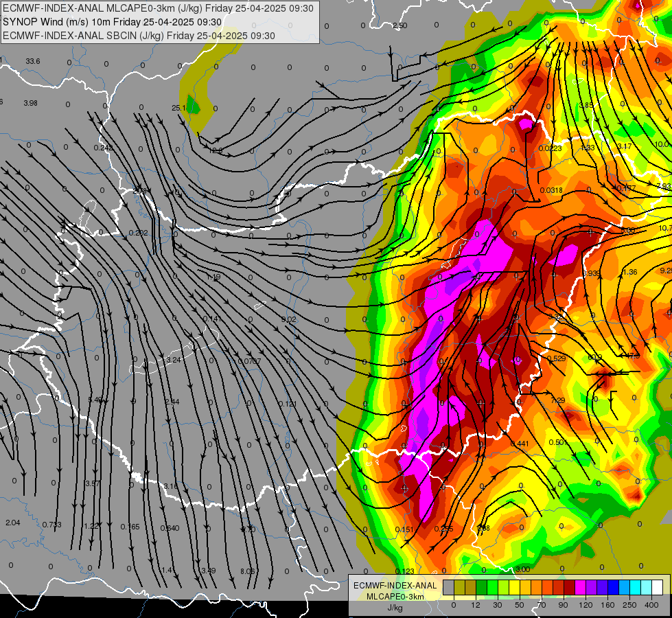Click the map value '9.02'
This screenshot has height=618, width=672.
[x=288, y=319]
